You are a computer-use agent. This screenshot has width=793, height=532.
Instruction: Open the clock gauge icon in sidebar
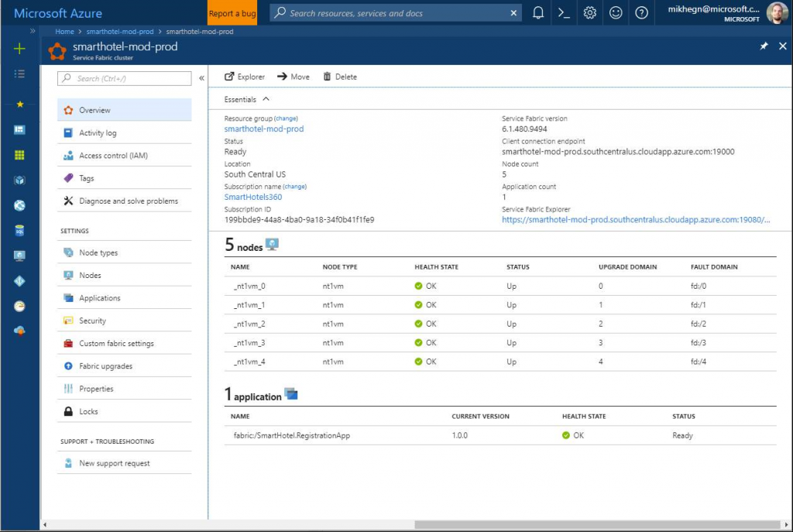[x=19, y=306]
